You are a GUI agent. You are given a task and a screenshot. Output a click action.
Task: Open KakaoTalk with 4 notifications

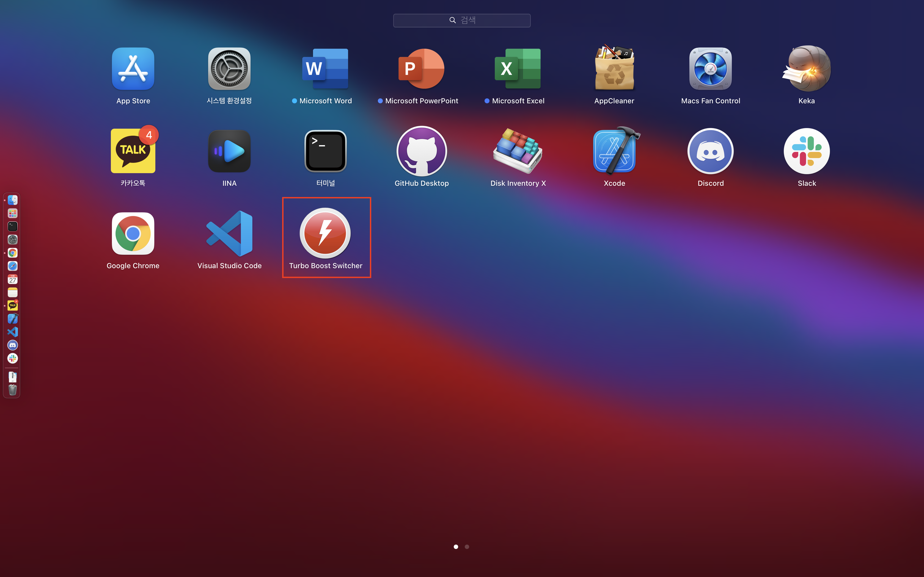[133, 151]
